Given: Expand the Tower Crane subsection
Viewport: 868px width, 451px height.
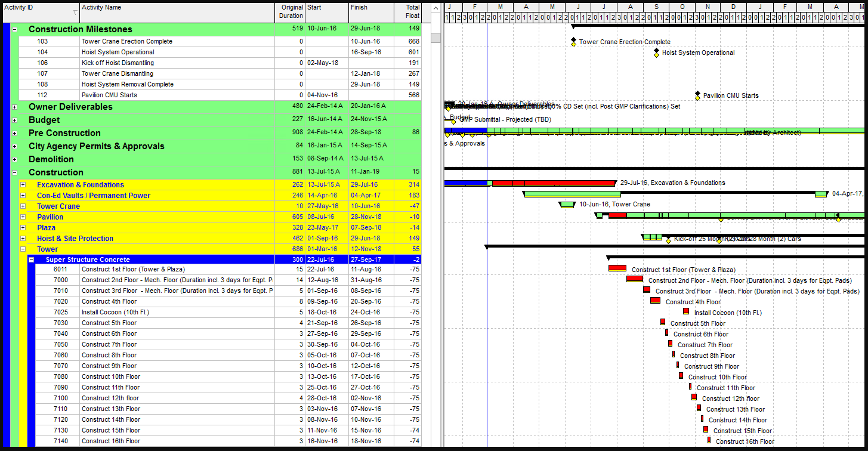Looking at the screenshot, I should (x=22, y=206).
